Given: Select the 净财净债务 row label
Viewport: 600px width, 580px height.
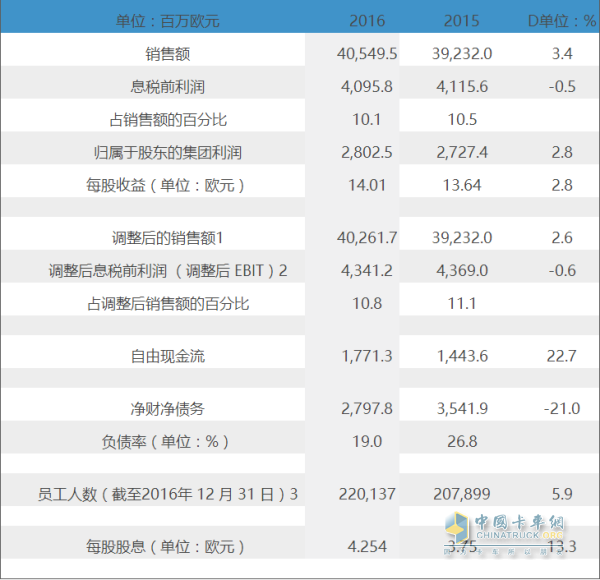Looking at the screenshot, I should click(168, 408).
